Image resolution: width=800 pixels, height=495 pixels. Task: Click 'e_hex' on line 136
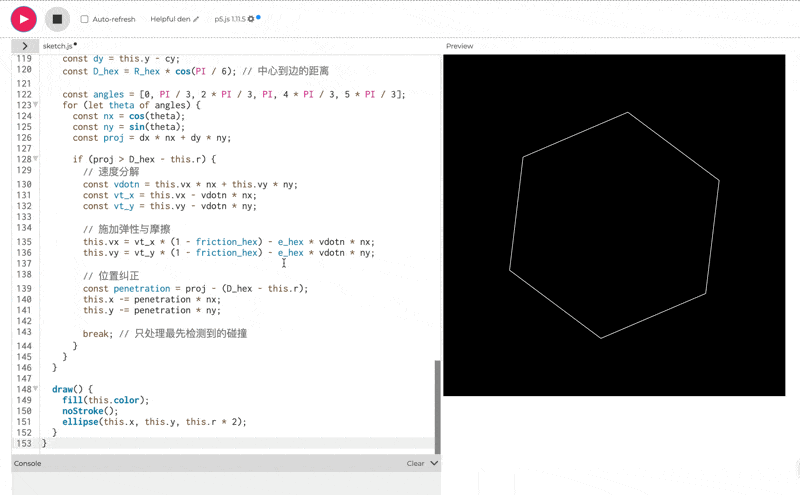(290, 253)
